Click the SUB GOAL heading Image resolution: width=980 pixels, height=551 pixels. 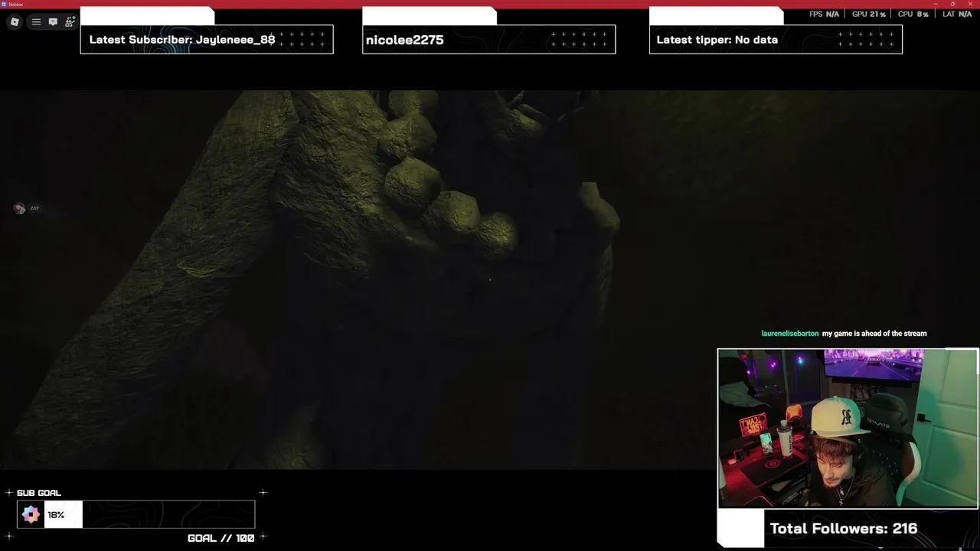click(x=39, y=493)
